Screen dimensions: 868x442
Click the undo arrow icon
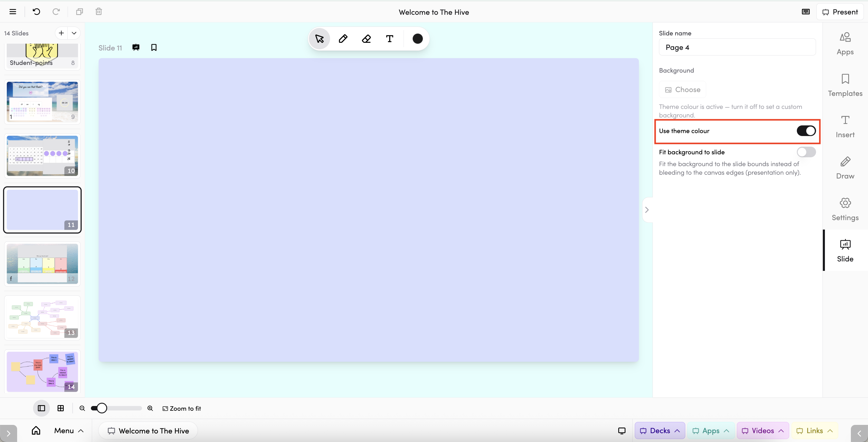pyautogui.click(x=36, y=12)
